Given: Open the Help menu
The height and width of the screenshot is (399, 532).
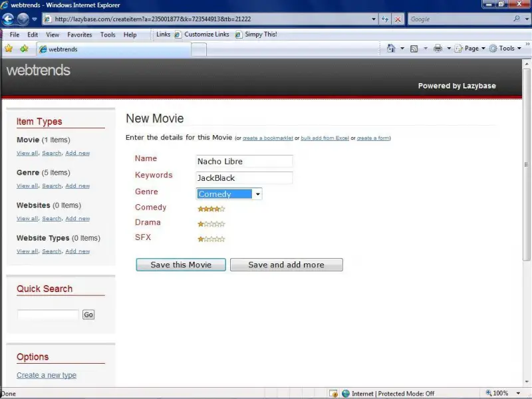Looking at the screenshot, I should point(130,35).
